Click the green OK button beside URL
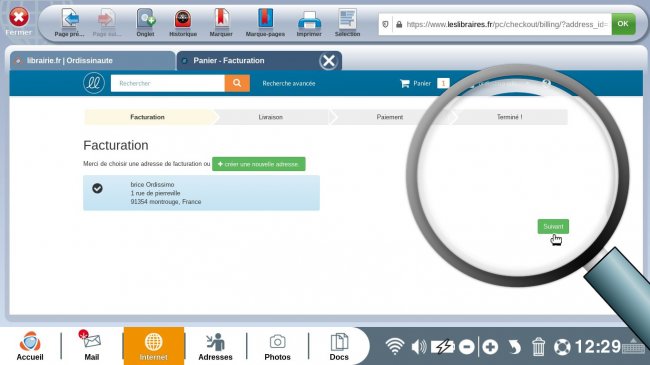 [623, 24]
